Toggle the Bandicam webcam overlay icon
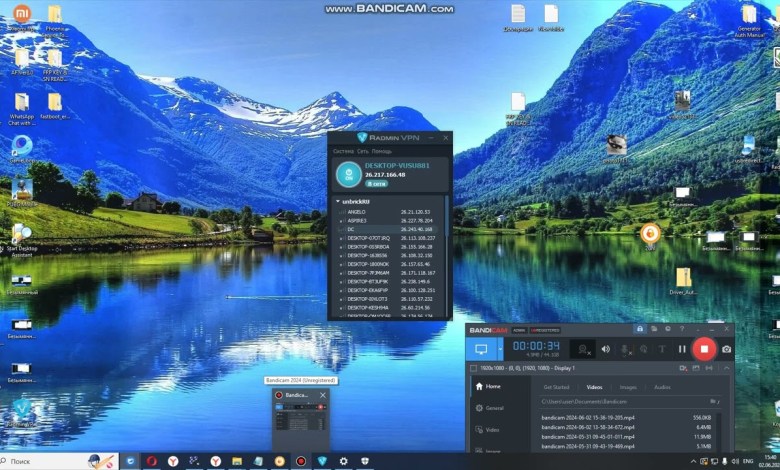 [x=583, y=350]
